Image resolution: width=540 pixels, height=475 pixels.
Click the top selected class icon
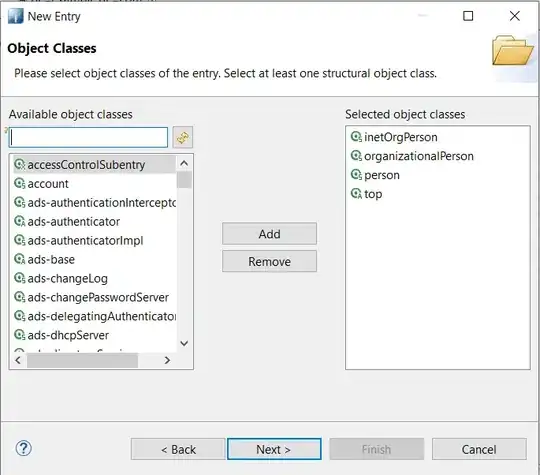(x=356, y=194)
